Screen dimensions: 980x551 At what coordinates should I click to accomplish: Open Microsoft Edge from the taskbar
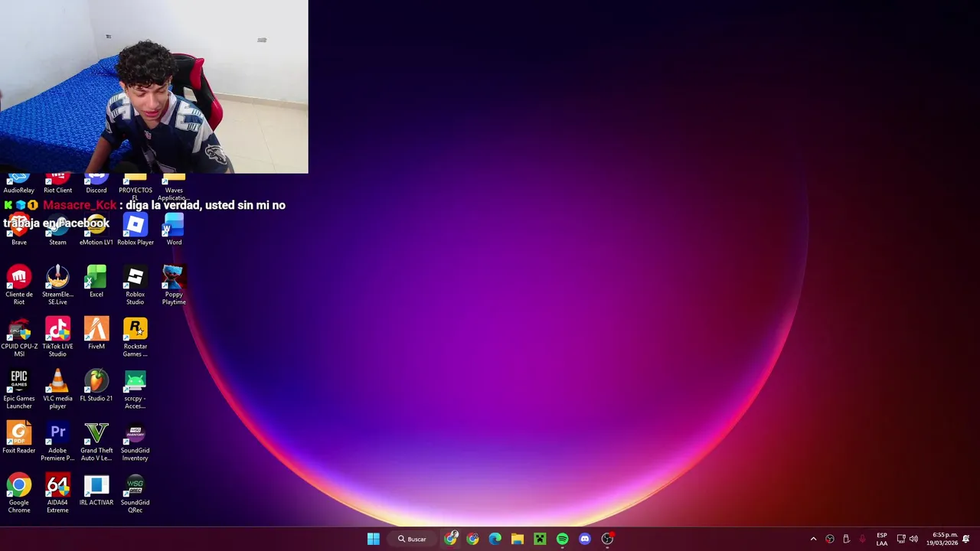[495, 539]
